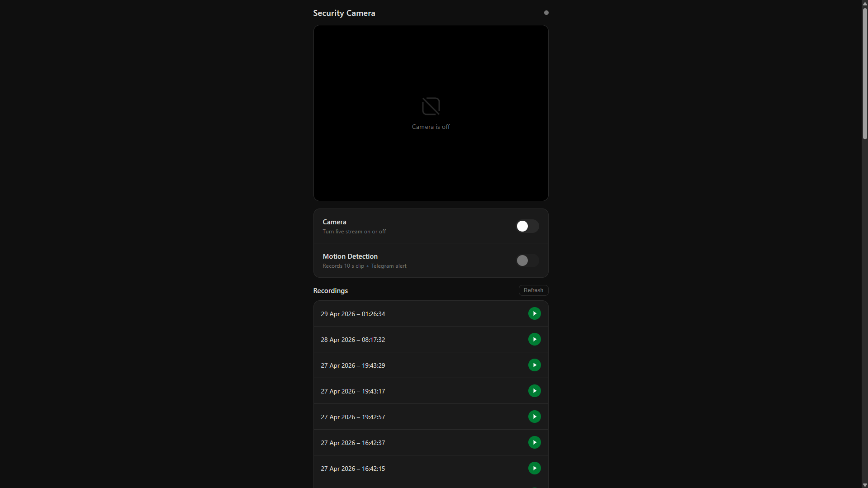Viewport: 868px width, 488px height.
Task: Play the 27 Apr 2026 19:43:29 recording
Action: click(x=534, y=365)
